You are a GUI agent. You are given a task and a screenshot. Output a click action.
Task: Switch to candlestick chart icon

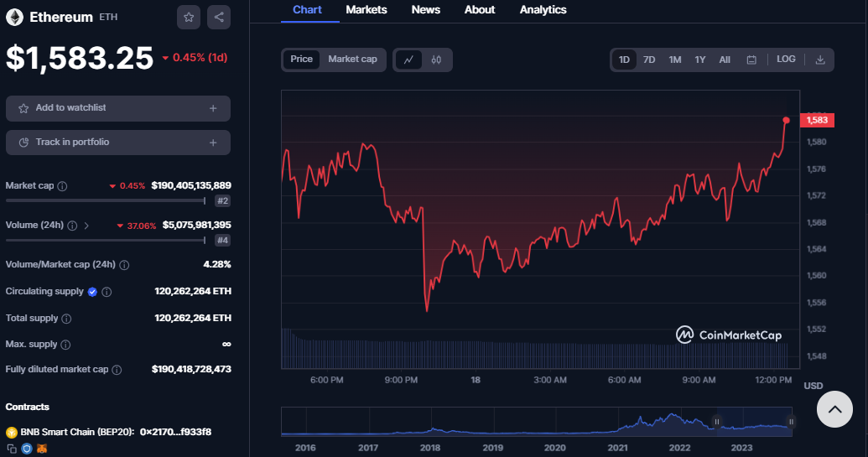[x=436, y=60]
